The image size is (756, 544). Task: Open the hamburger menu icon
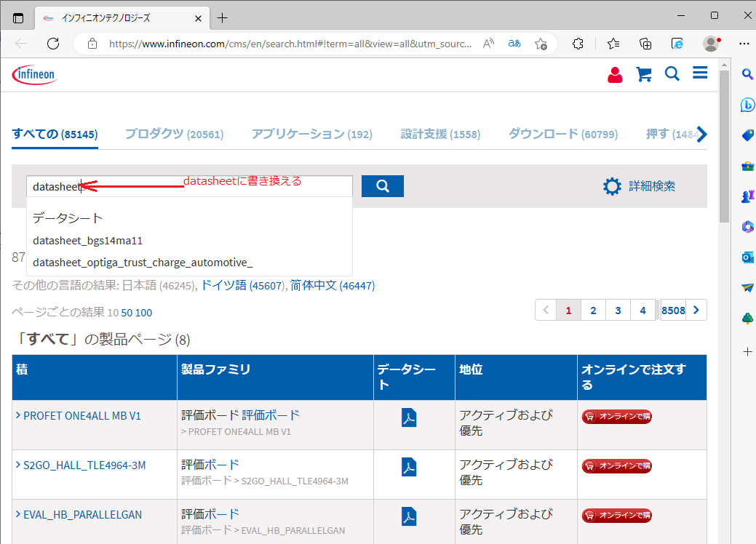click(700, 73)
